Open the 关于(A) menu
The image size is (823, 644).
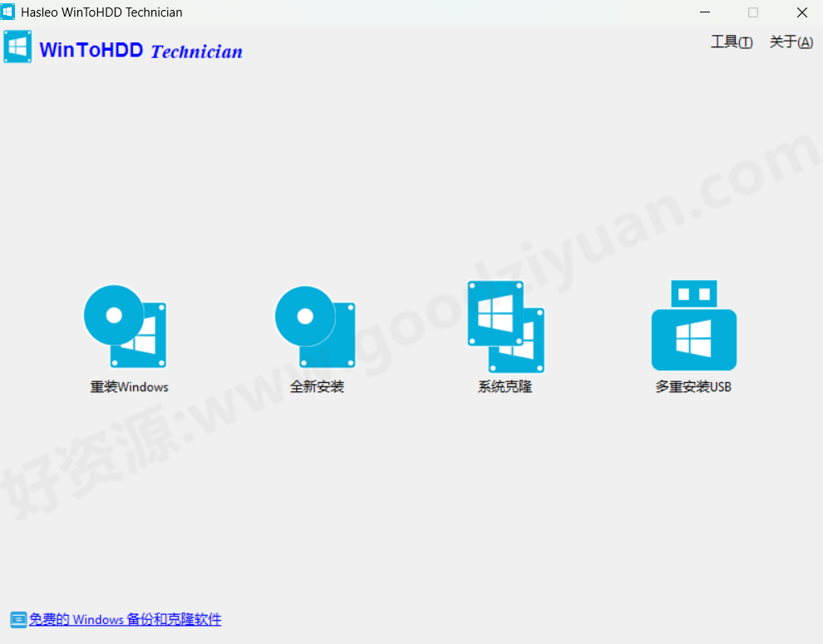(791, 42)
